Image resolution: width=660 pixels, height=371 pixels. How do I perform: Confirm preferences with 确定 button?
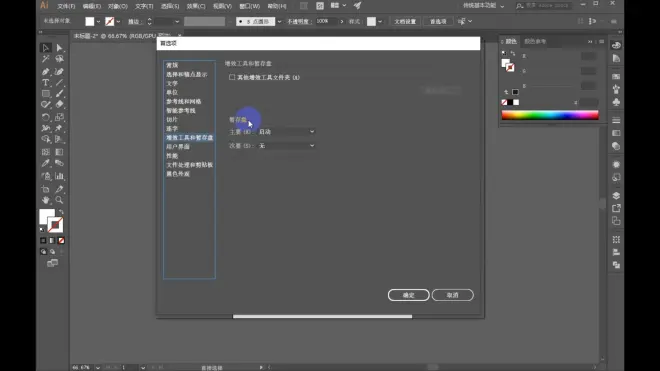click(409, 295)
